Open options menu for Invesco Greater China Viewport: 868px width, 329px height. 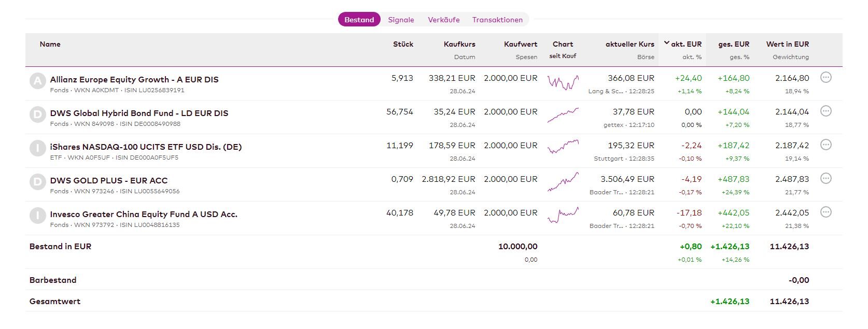(x=825, y=212)
